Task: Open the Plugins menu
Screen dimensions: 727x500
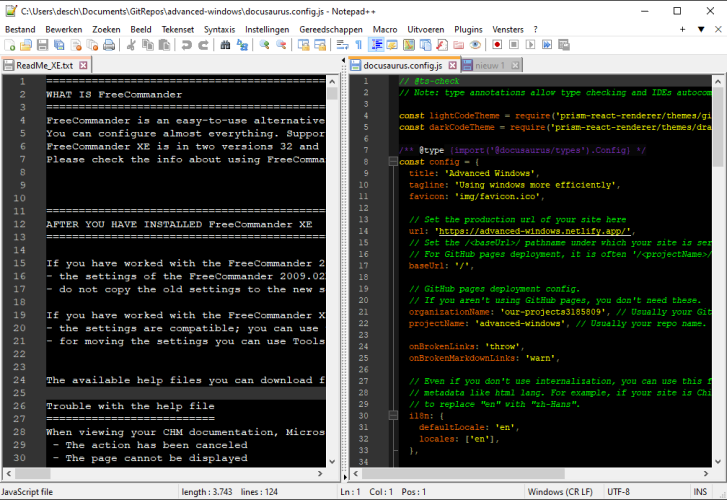Action: (x=468, y=29)
